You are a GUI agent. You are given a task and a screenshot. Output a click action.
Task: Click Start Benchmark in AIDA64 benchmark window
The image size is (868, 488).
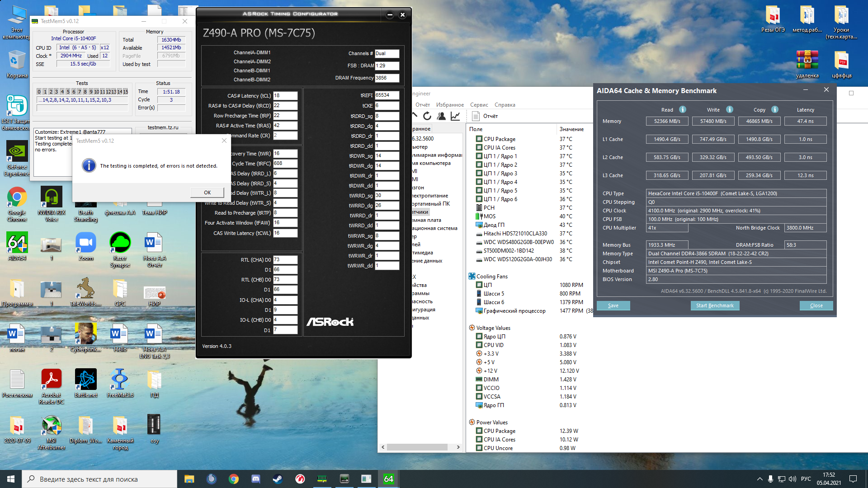click(715, 305)
